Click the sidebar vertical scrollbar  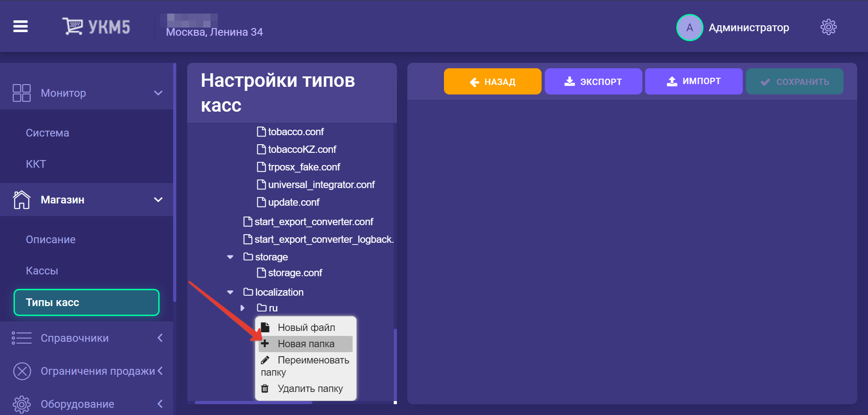click(x=175, y=182)
